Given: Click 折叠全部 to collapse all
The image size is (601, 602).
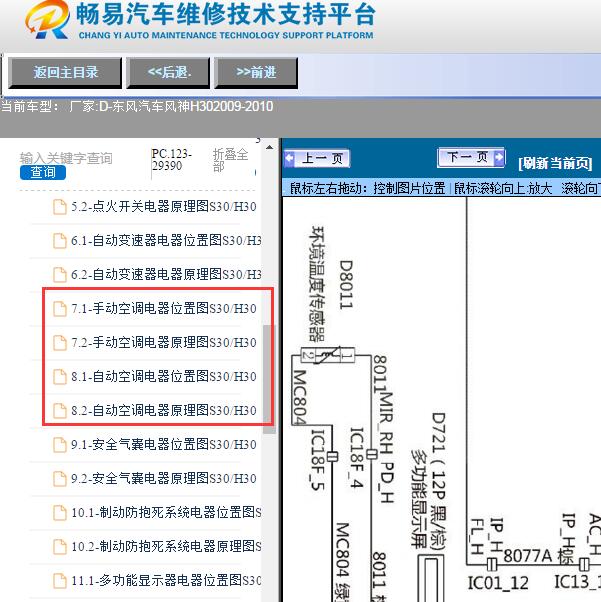Looking at the screenshot, I should (230, 160).
